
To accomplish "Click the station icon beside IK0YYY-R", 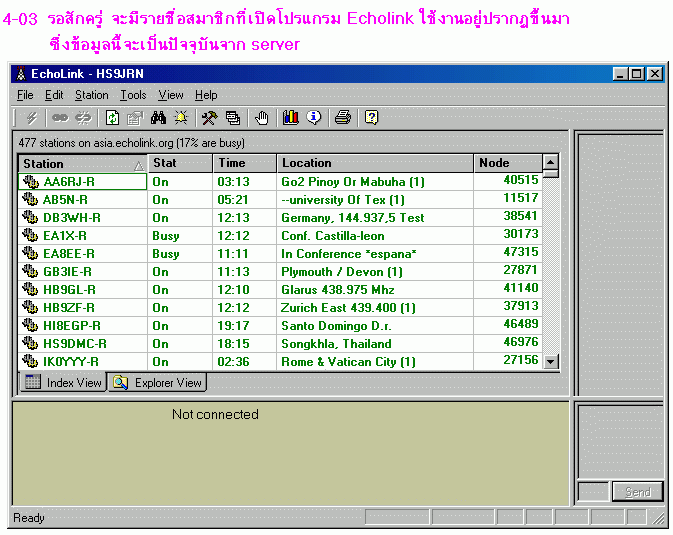I will [30, 362].
